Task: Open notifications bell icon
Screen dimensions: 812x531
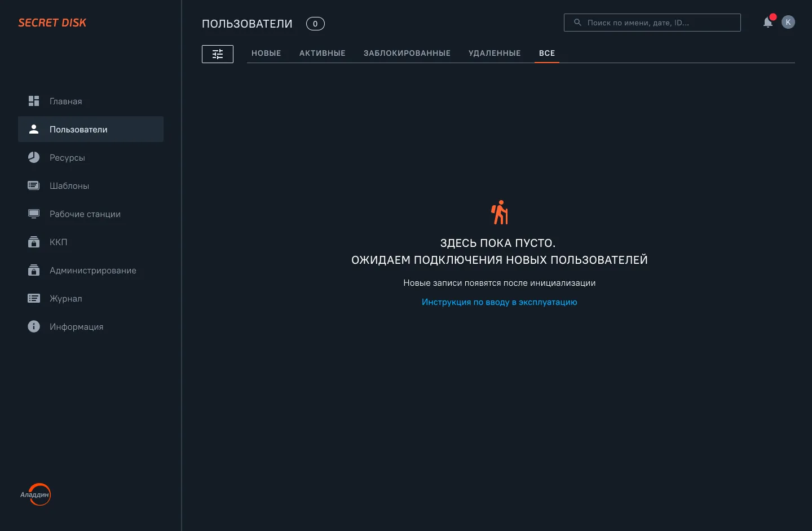Action: (768, 23)
